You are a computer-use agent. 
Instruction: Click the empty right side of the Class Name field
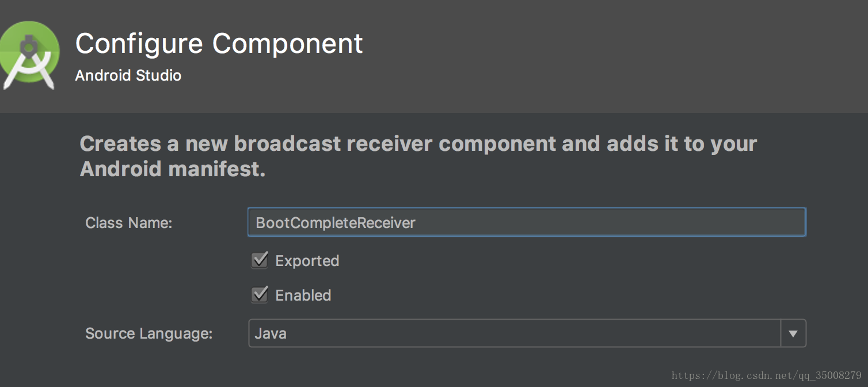[x=610, y=222]
